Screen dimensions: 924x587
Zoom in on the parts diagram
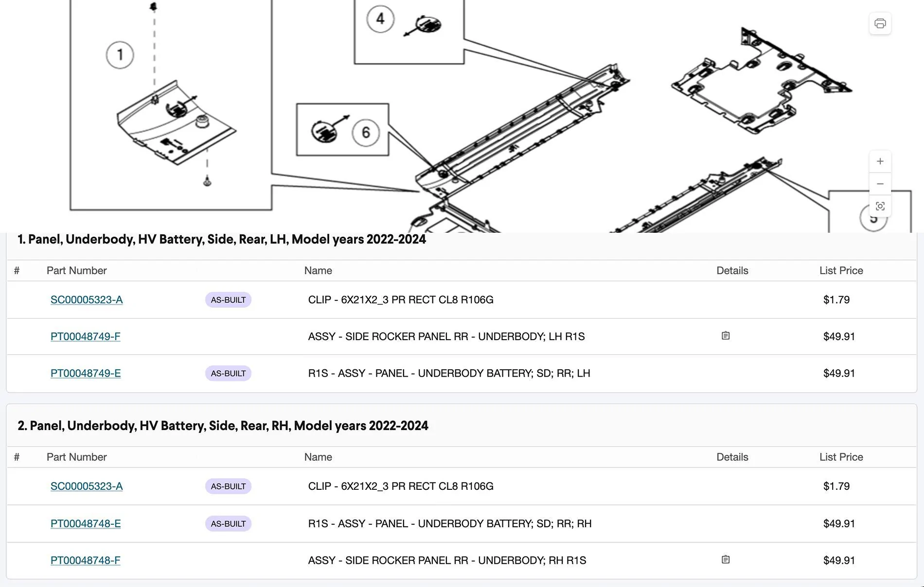[x=880, y=161]
